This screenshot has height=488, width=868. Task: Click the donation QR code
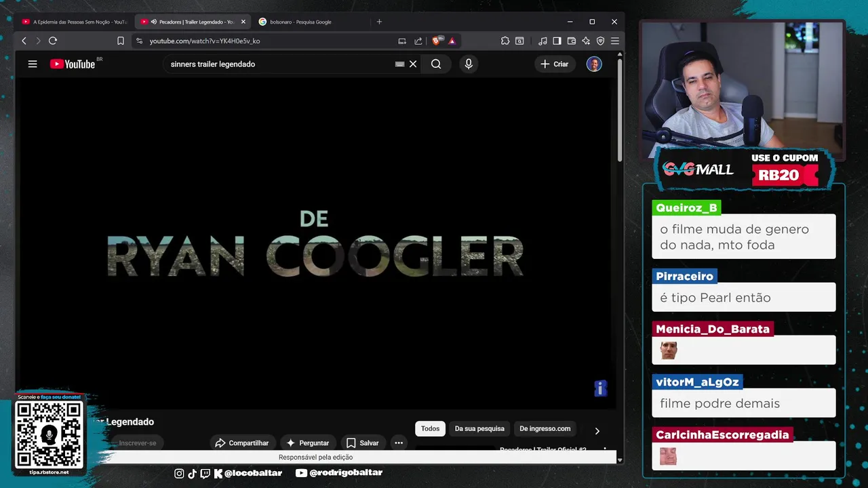49,434
